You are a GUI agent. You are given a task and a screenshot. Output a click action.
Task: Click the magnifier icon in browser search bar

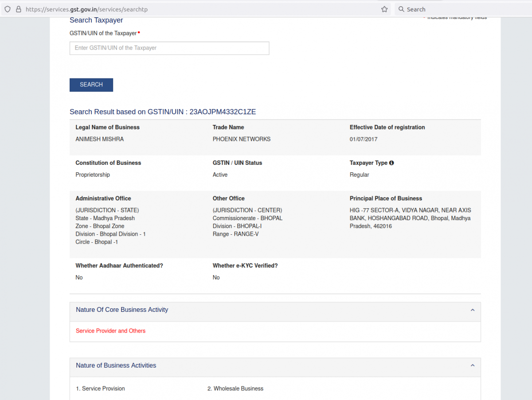tap(401, 9)
